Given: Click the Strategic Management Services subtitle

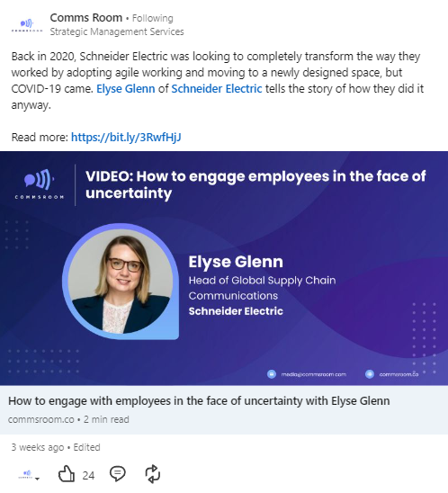Looking at the screenshot, I should click(x=117, y=31).
